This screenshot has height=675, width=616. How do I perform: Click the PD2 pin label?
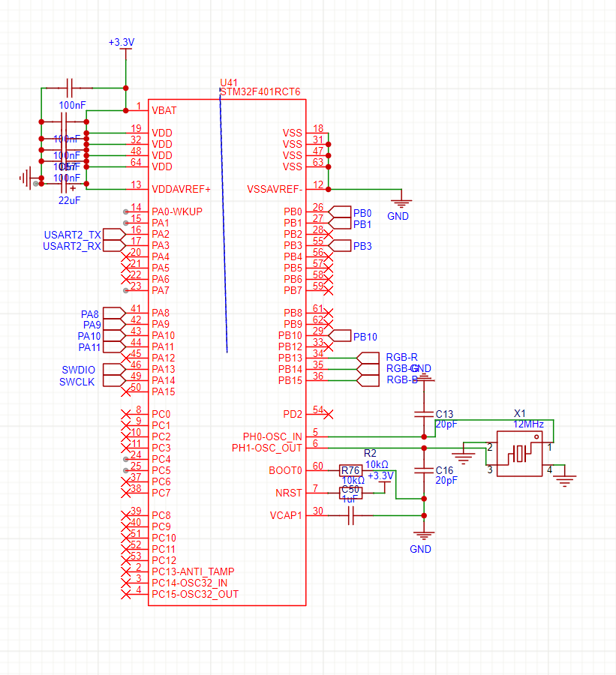click(293, 415)
